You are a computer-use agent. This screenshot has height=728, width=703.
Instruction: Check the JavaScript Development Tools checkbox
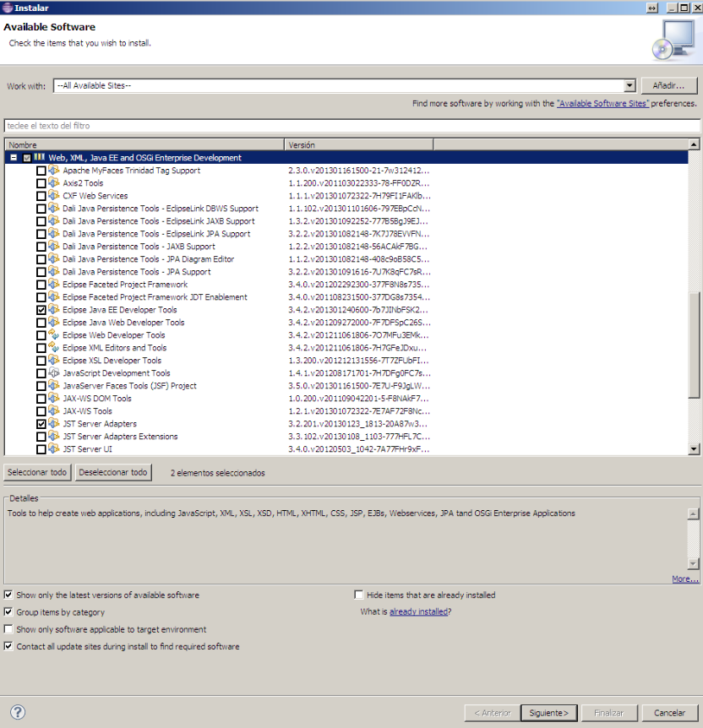click(41, 373)
